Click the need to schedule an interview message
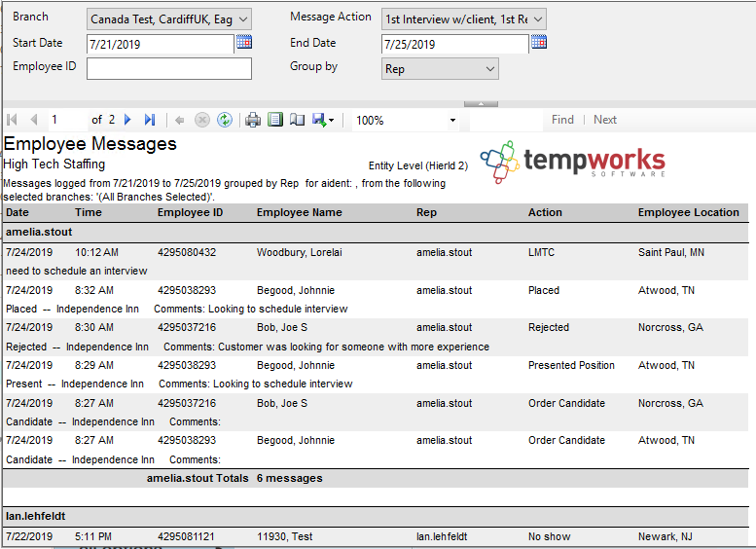The width and height of the screenshot is (756, 549). point(77,272)
